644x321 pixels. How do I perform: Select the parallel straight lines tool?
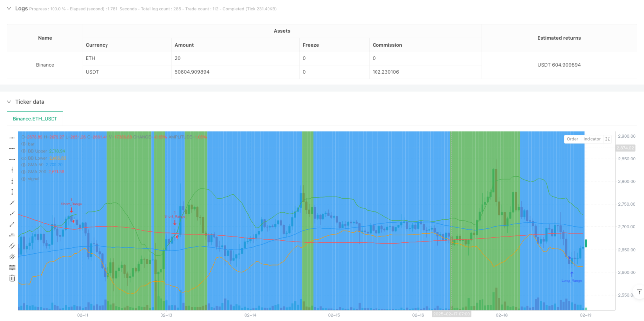click(x=12, y=246)
